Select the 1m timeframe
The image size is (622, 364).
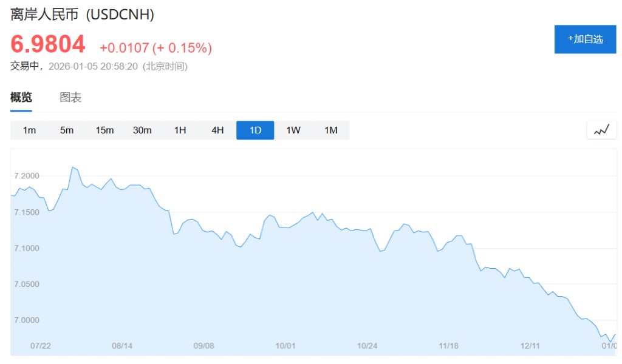pyautogui.click(x=29, y=130)
